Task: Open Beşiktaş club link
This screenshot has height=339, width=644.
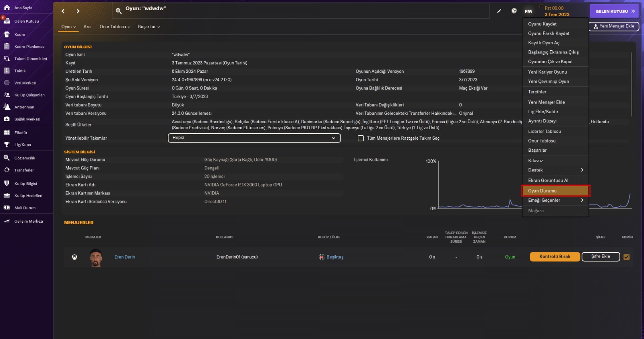Action: point(335,257)
